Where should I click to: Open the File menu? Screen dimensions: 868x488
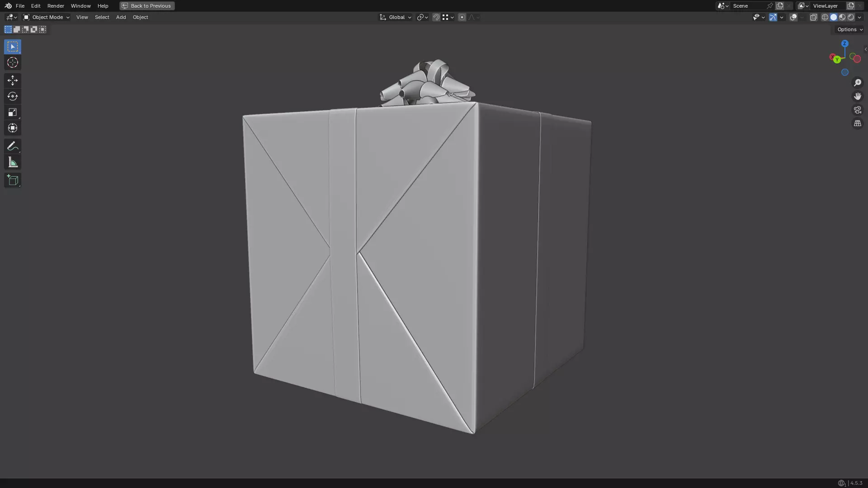[20, 6]
